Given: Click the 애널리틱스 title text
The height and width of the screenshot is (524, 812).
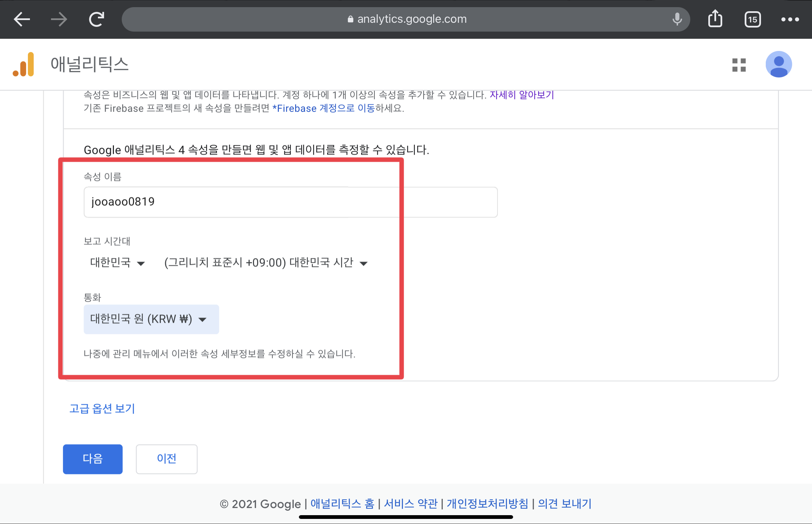Looking at the screenshot, I should (x=89, y=64).
